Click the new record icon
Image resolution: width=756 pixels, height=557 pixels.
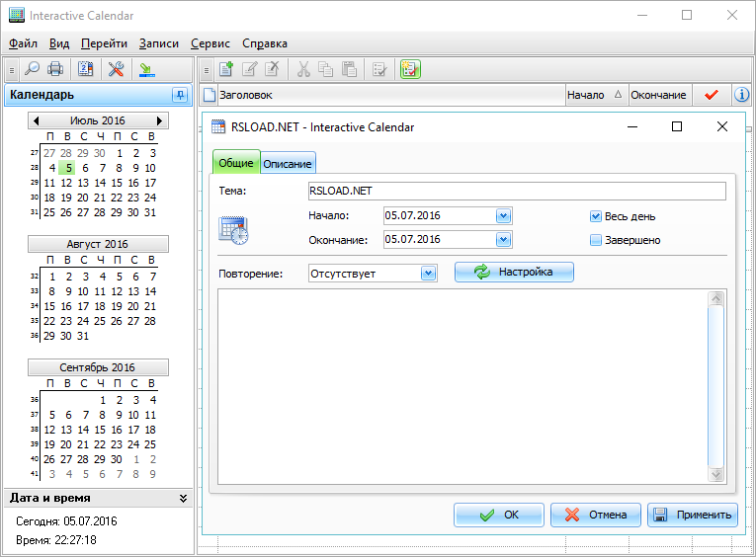click(x=226, y=69)
